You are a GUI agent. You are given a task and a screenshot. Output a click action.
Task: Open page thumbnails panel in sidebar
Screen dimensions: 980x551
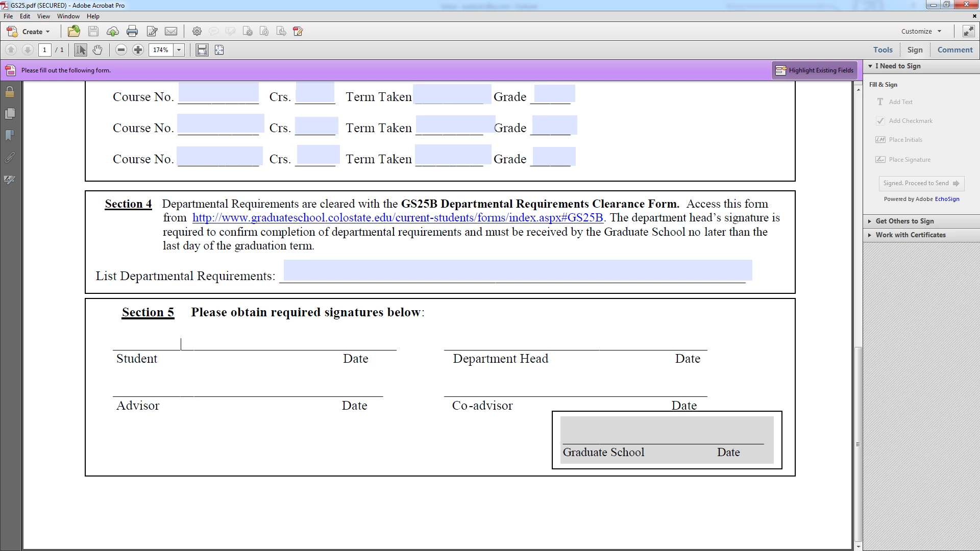[10, 114]
